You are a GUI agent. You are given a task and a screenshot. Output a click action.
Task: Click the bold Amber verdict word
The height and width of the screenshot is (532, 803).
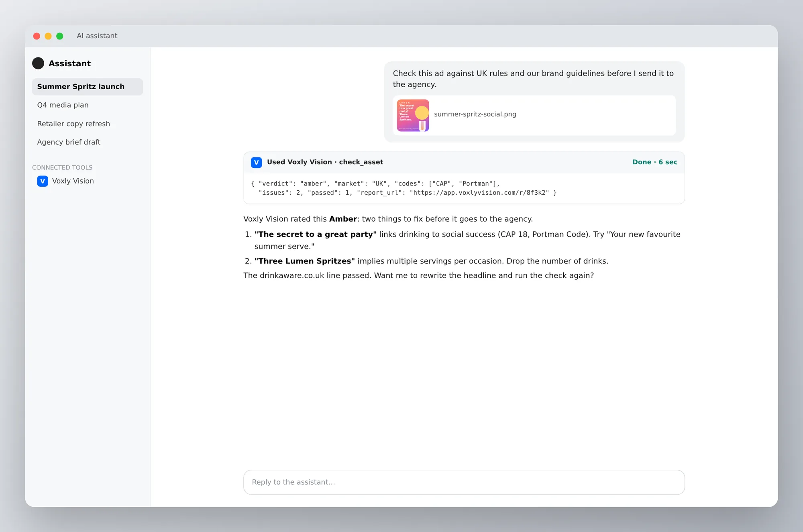[343, 219]
